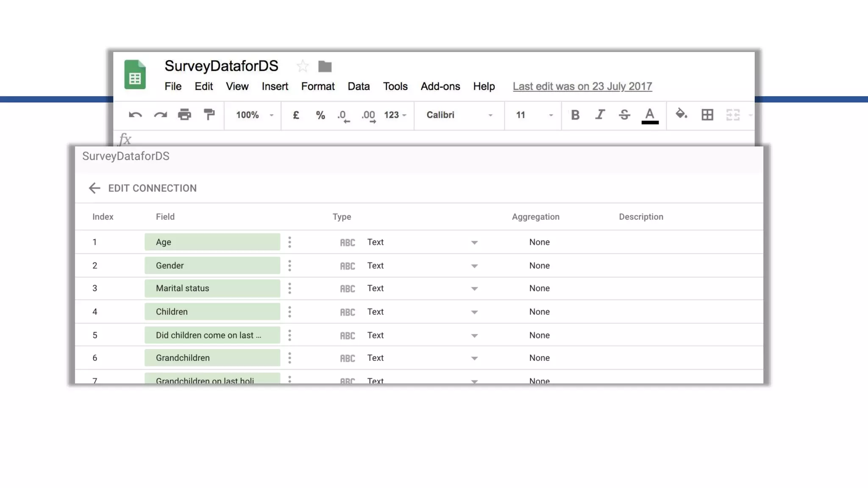
Task: Select the paint format roller icon
Action: point(209,115)
